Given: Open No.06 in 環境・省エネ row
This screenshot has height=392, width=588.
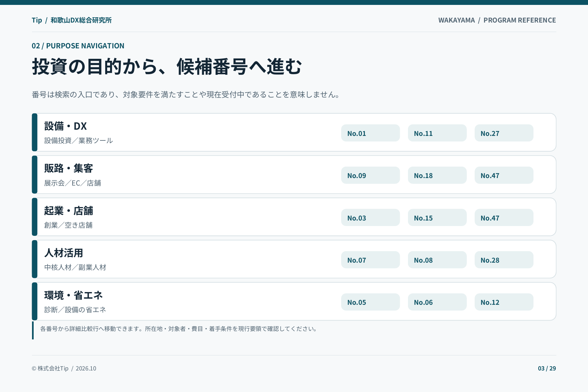Looking at the screenshot, I should click(437, 302).
